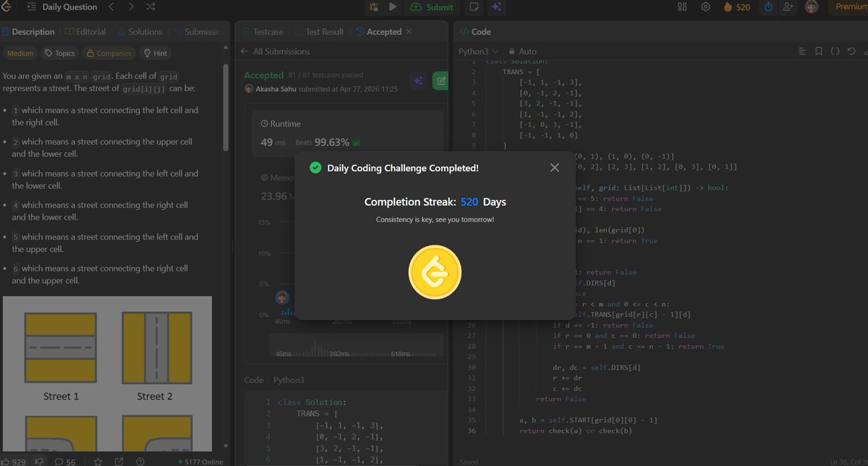
Task: Click the gold LeetCode coin
Action: click(435, 272)
